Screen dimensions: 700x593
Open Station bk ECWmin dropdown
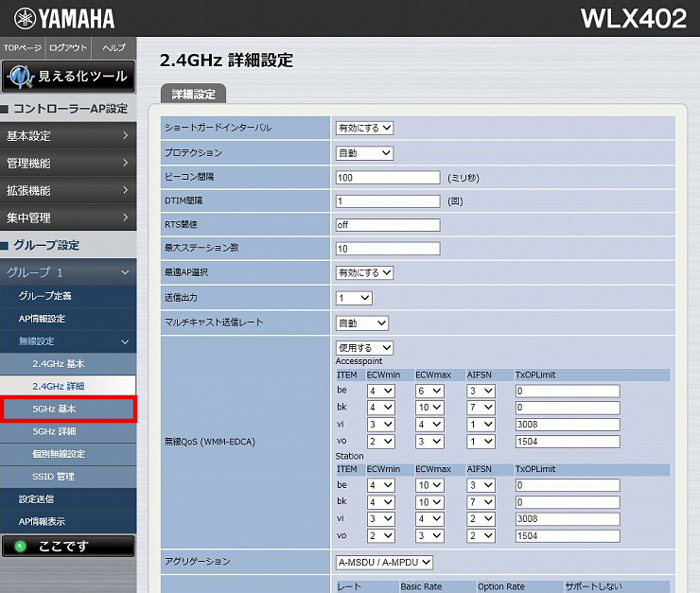[381, 502]
